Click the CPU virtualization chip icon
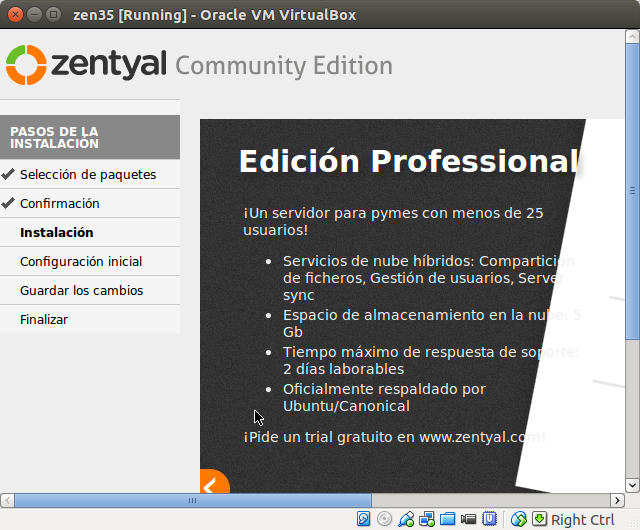 pos(489,519)
